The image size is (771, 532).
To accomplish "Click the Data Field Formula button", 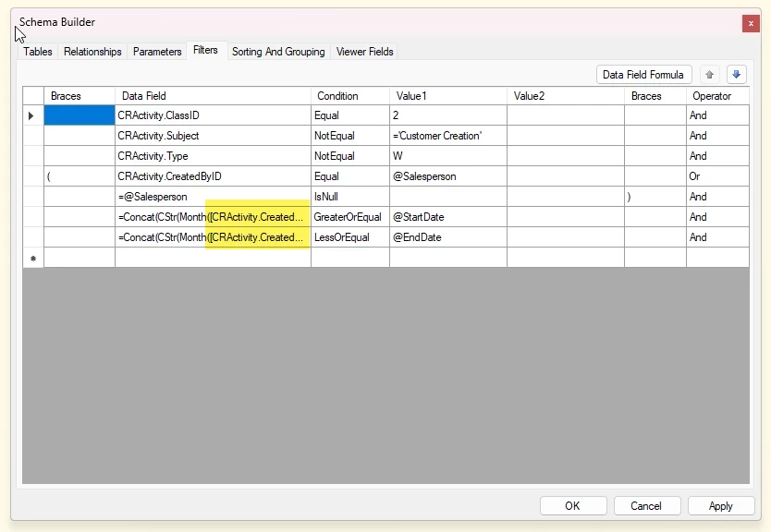I will tap(643, 75).
